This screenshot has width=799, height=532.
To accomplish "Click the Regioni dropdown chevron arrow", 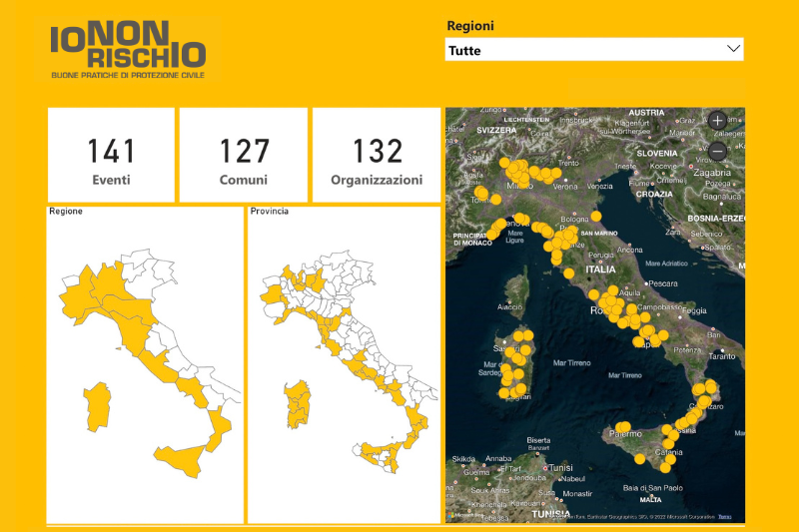I will [x=733, y=49].
